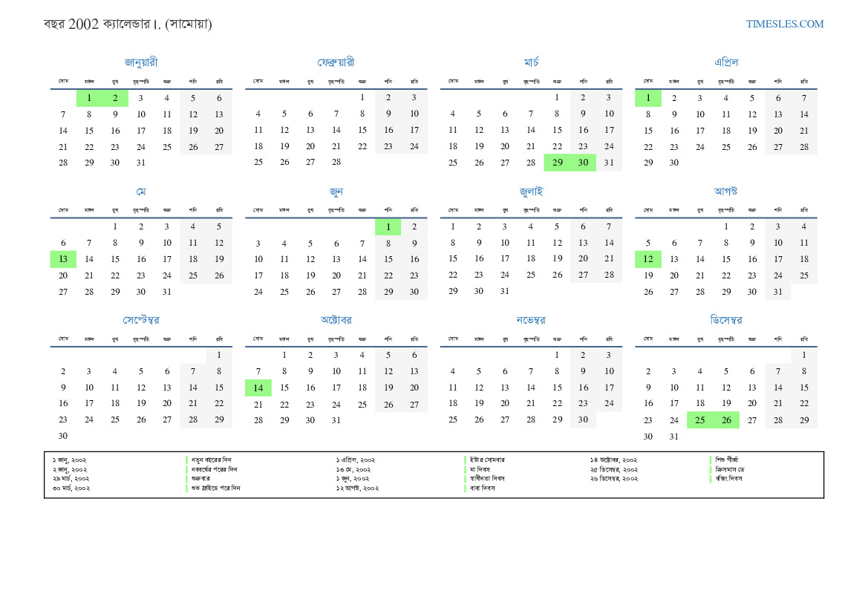
Task: Click highlighted date 2 in জানুয়ারী
Action: coord(115,98)
